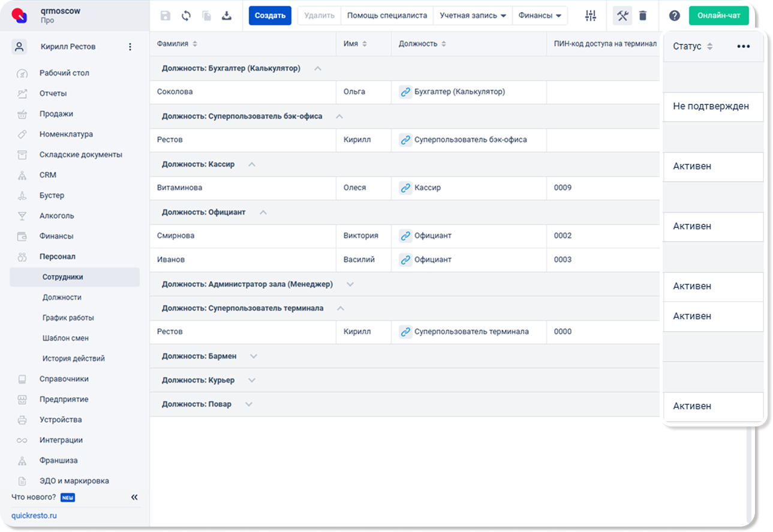
Task: Open link icon next to Кассир position
Action: click(405, 188)
